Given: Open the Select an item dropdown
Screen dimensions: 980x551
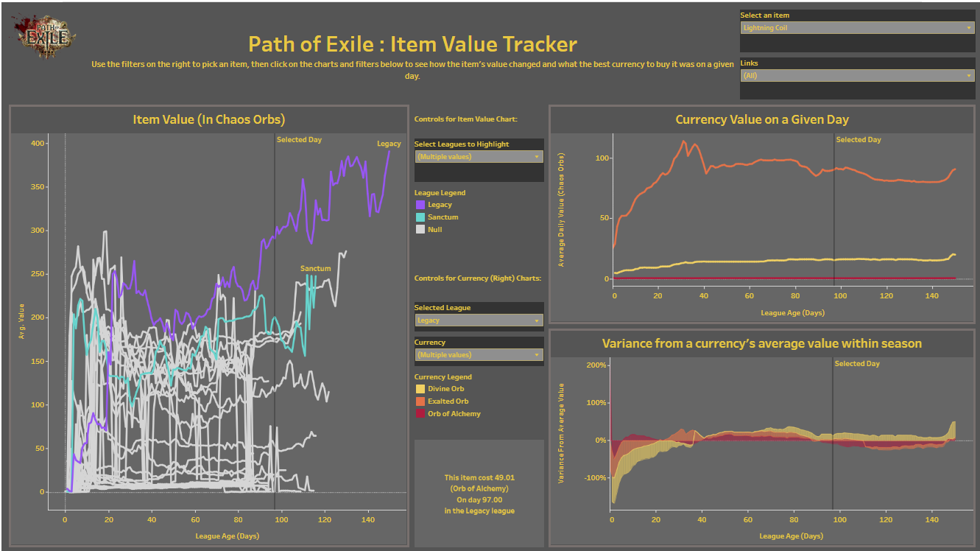Looking at the screenshot, I should (857, 28).
